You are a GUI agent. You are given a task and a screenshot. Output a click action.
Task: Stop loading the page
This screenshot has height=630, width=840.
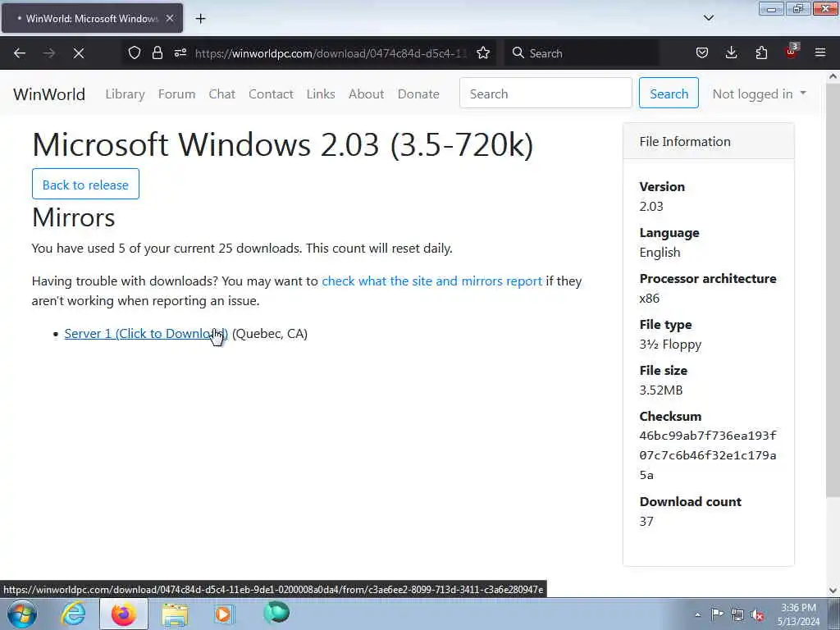point(79,53)
